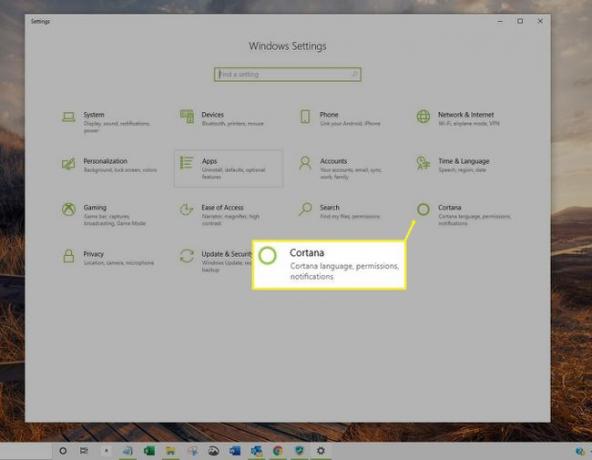Maximize the Settings window
The width and height of the screenshot is (592, 460).
[x=520, y=21]
